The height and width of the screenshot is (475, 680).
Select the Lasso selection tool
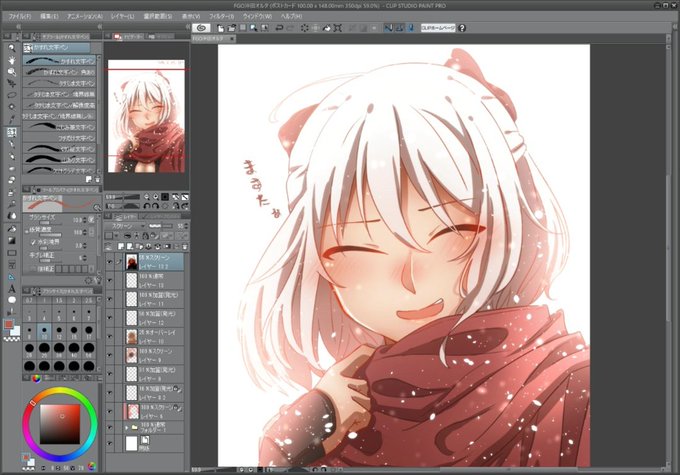pyautogui.click(x=12, y=95)
